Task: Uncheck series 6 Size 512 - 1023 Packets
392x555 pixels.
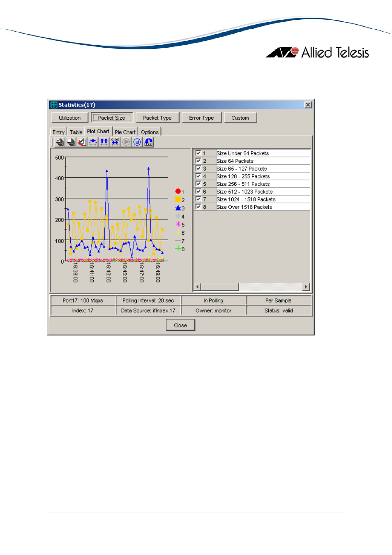Action: tap(198, 192)
